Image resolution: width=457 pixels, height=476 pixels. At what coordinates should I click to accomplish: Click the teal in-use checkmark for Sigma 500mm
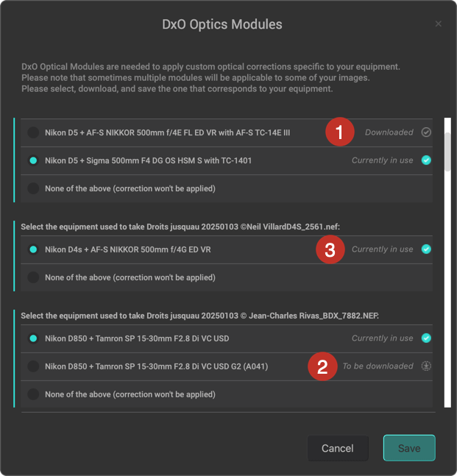click(426, 160)
